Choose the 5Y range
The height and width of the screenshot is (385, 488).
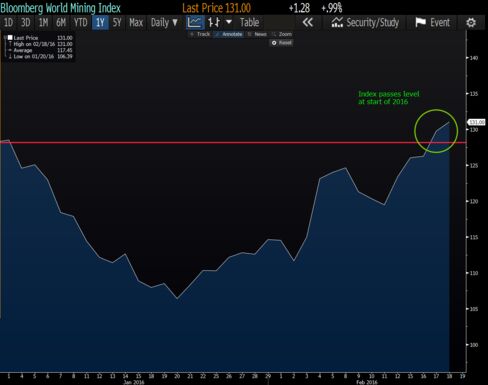pyautogui.click(x=117, y=23)
